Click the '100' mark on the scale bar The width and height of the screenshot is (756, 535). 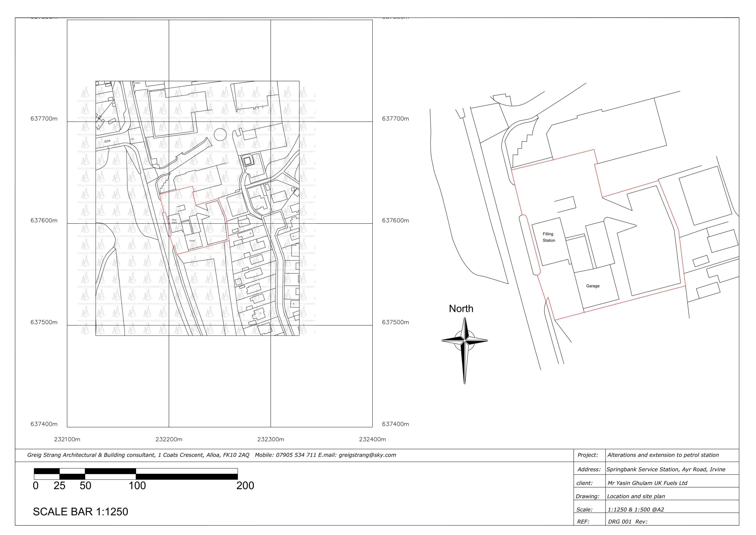pos(137,486)
